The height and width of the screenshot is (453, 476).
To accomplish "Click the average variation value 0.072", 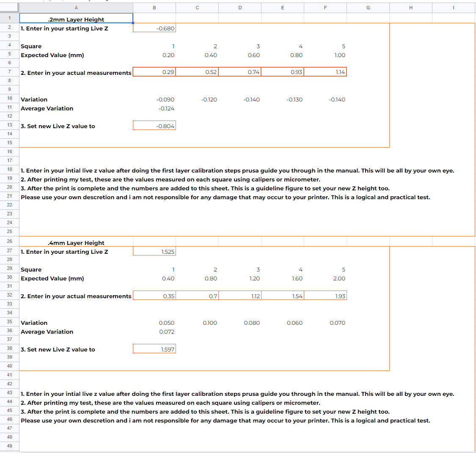I will coord(154,332).
